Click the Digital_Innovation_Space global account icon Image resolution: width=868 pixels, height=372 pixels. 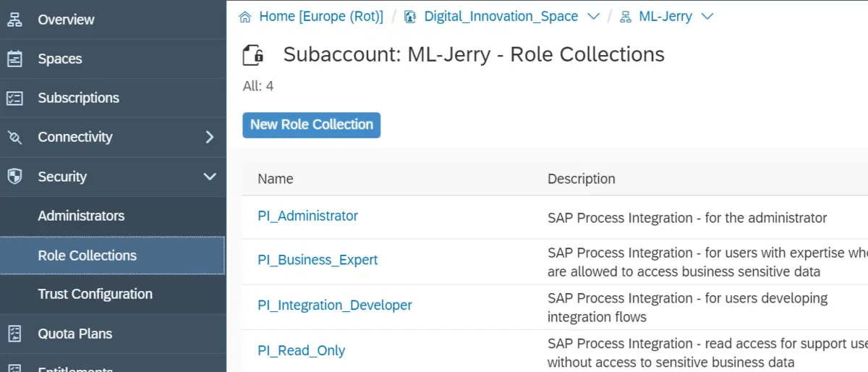[410, 17]
